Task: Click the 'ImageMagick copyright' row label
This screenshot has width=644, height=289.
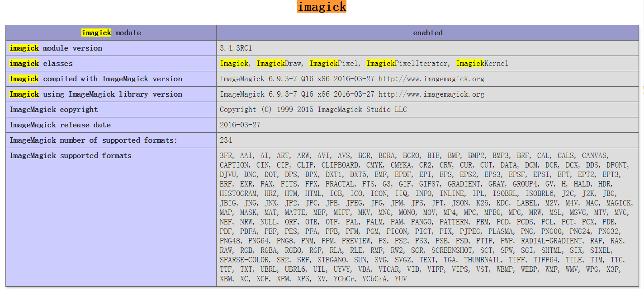Action: point(54,110)
